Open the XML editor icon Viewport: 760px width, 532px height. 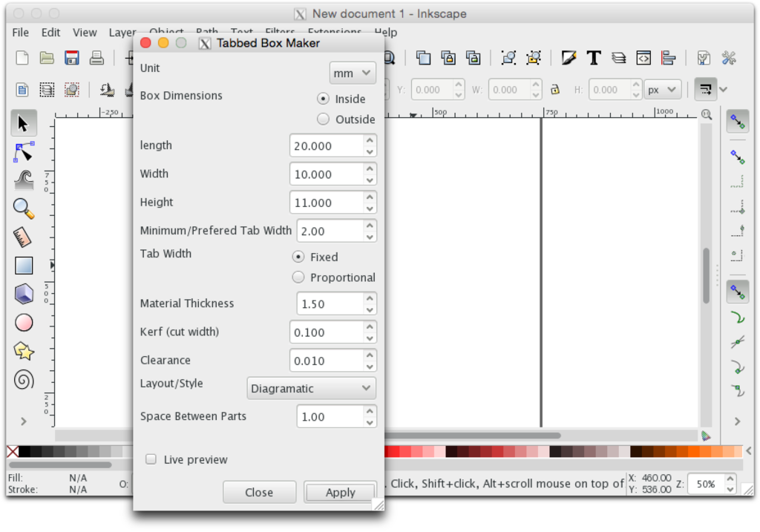pos(643,58)
